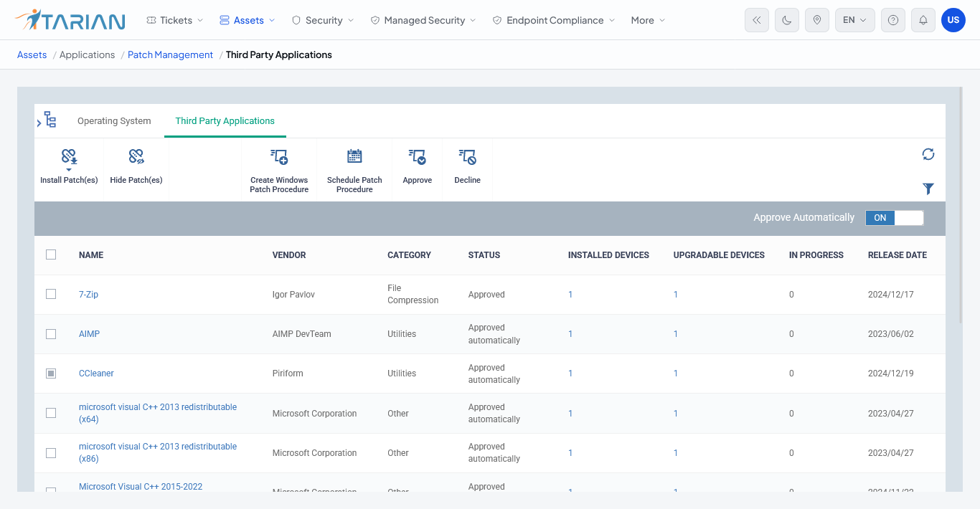
Task: Click Schedule Patch Procedure calendar icon
Action: pyautogui.click(x=354, y=156)
